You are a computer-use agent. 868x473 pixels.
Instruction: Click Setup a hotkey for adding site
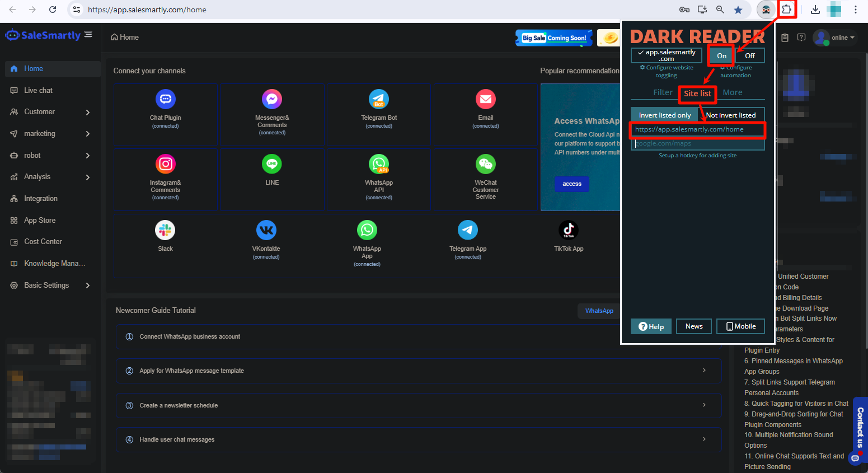coord(697,155)
